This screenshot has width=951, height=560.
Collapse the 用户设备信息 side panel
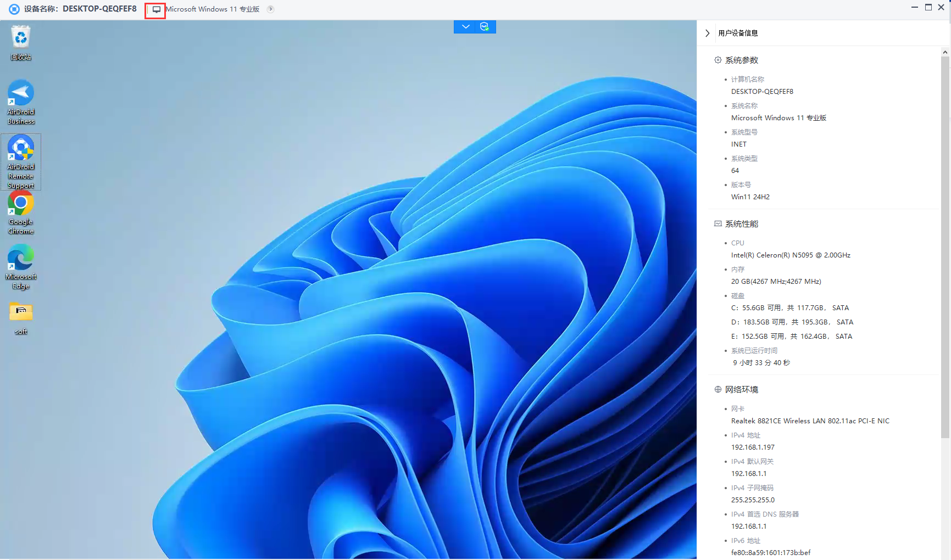(x=708, y=33)
